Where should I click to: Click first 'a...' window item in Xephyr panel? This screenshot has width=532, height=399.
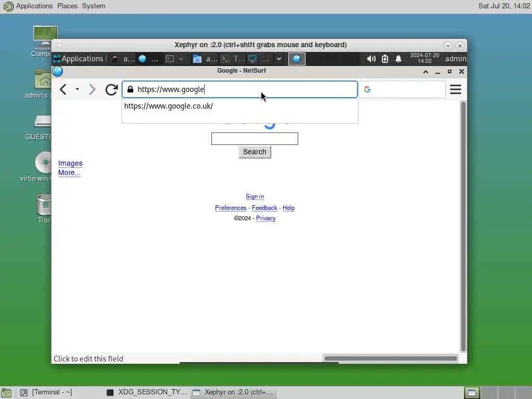124,59
